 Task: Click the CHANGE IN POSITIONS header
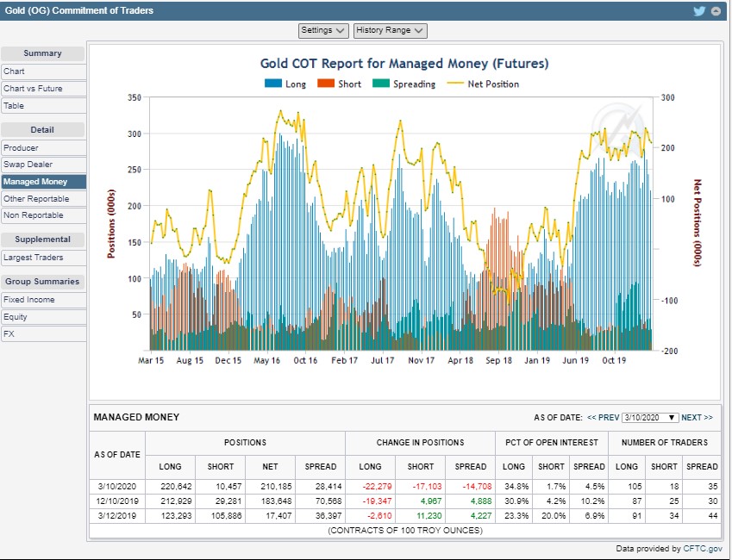point(420,443)
